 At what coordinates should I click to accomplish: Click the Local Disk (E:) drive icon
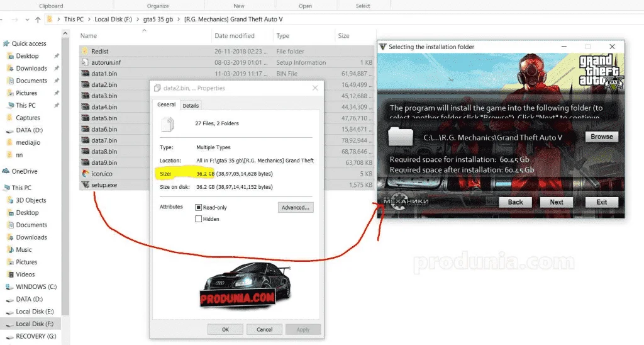[10, 311]
